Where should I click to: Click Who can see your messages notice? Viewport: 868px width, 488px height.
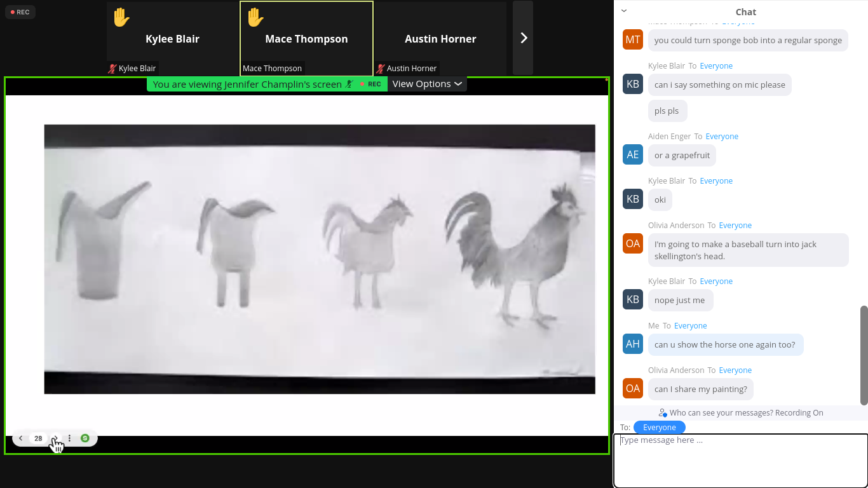(747, 413)
